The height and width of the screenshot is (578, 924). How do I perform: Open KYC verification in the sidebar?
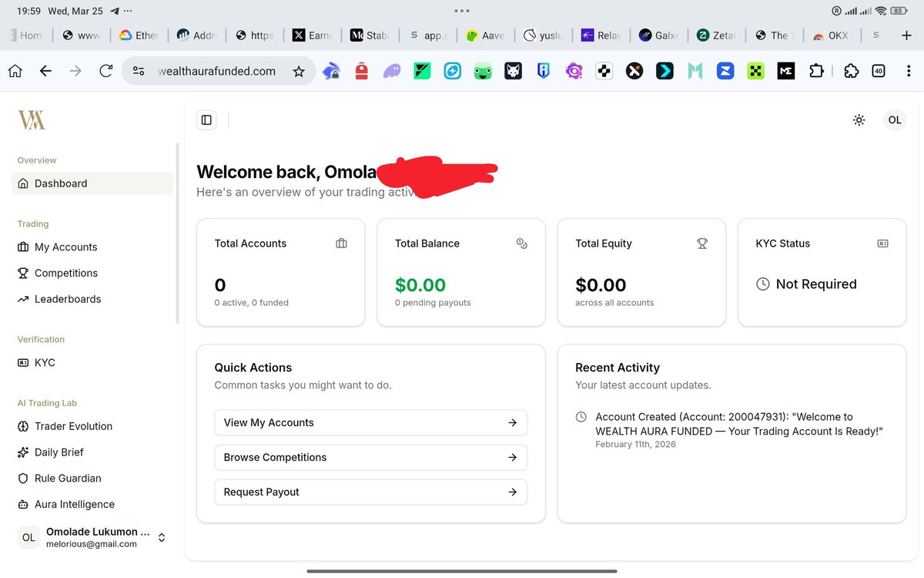coord(92,362)
